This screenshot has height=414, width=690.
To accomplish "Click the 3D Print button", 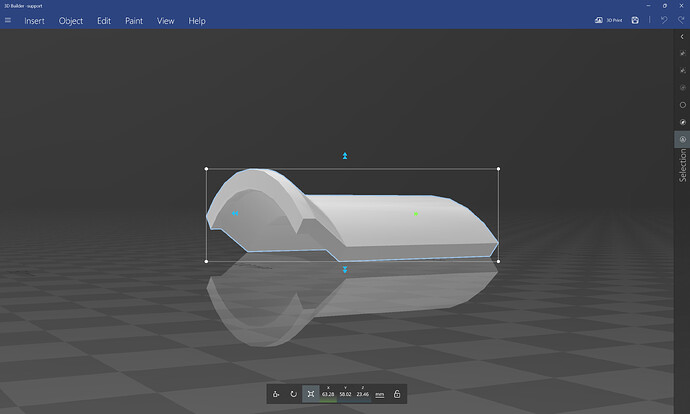I will [x=609, y=20].
